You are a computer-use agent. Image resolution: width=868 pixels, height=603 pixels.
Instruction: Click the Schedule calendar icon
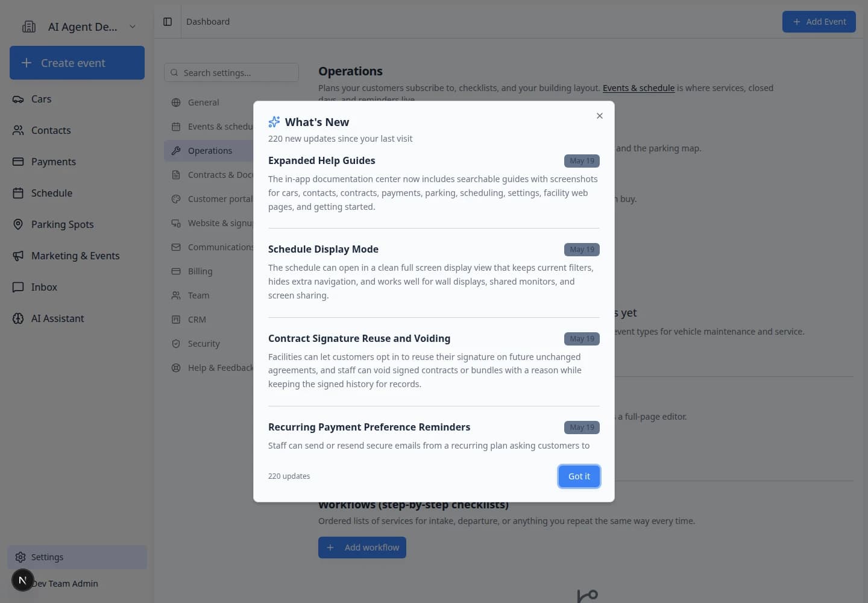click(x=18, y=193)
